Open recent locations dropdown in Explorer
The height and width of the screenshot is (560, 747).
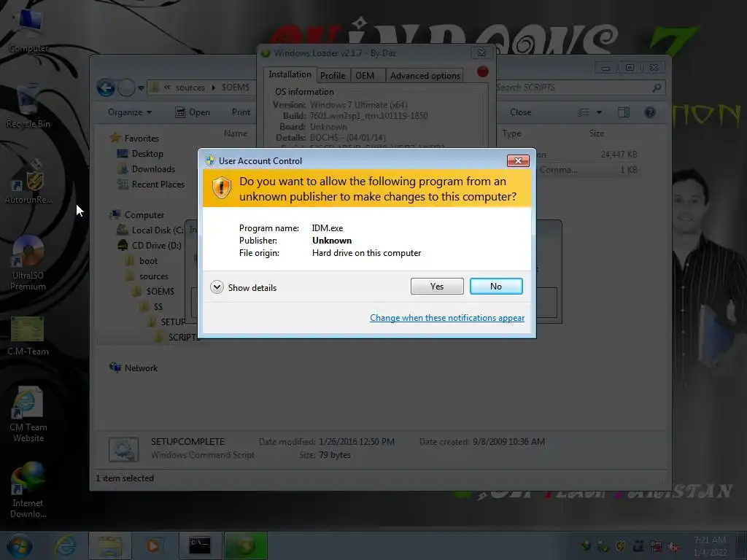(141, 88)
